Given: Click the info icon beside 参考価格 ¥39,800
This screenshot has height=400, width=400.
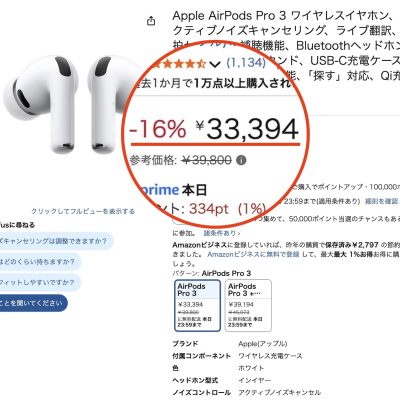Looking at the screenshot, I should point(241,161).
